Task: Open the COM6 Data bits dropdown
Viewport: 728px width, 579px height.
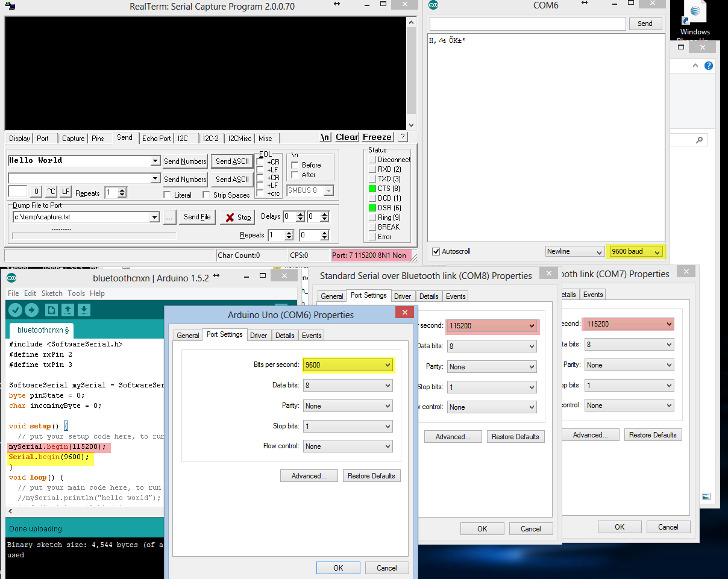Action: point(348,386)
